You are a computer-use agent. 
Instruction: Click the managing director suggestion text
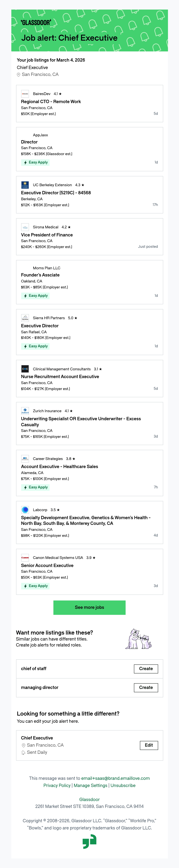pyautogui.click(x=40, y=687)
